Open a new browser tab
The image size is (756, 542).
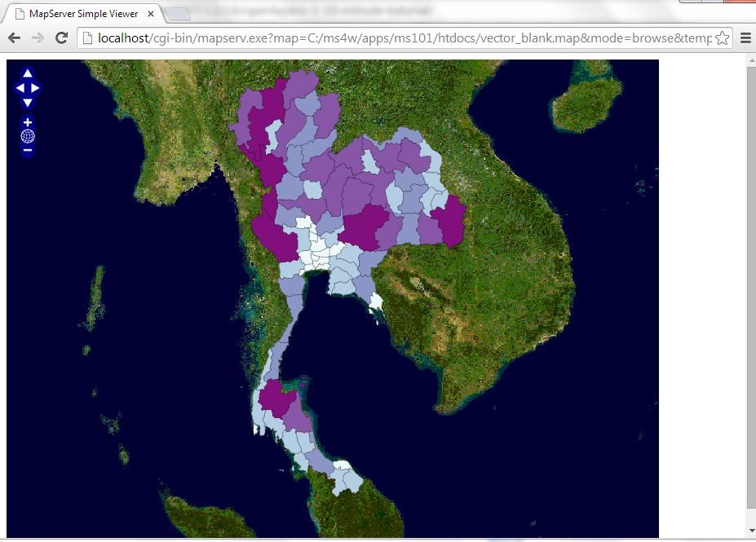[x=178, y=15]
